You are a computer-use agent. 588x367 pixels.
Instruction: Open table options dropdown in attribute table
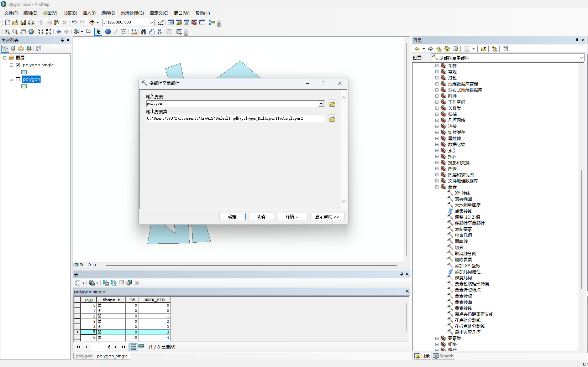80,283
